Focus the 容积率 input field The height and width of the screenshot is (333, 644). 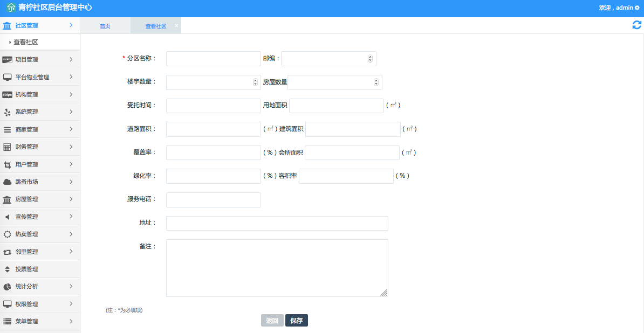pos(346,176)
